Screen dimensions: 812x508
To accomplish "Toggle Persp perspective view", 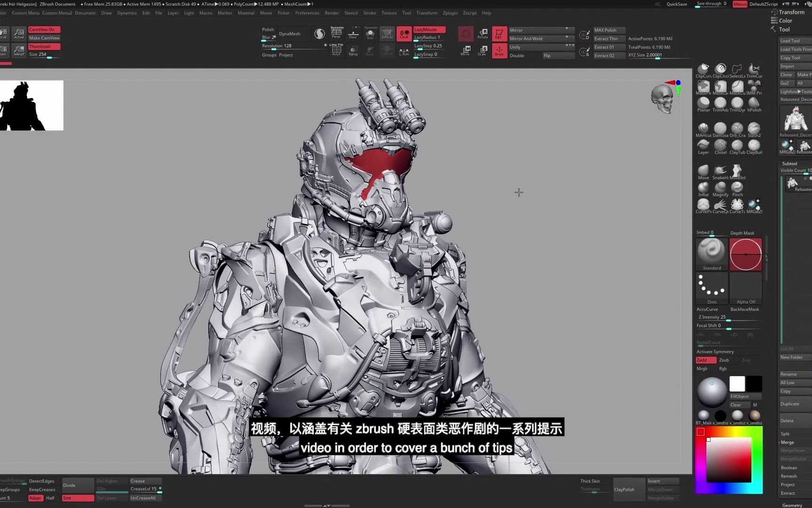I will click(336, 34).
